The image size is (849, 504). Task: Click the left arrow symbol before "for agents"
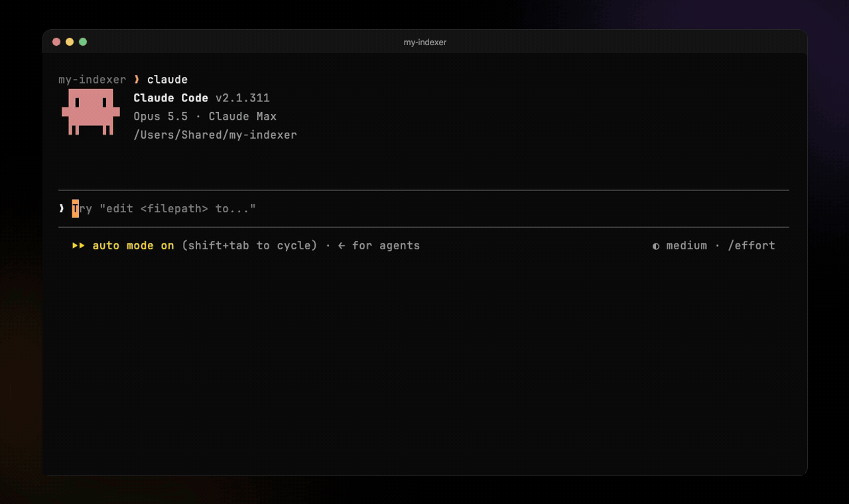[x=342, y=245]
